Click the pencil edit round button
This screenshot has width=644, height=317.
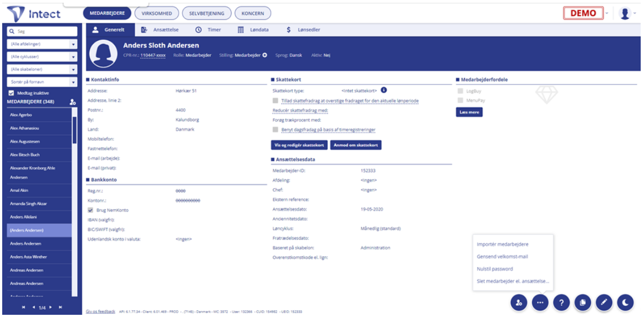click(x=604, y=303)
